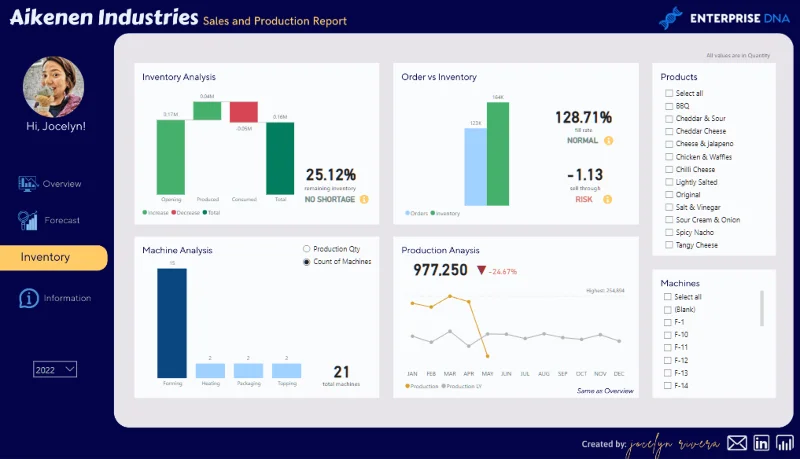The image size is (800, 459).
Task: Click the Increase legend swatch
Action: coord(145,213)
